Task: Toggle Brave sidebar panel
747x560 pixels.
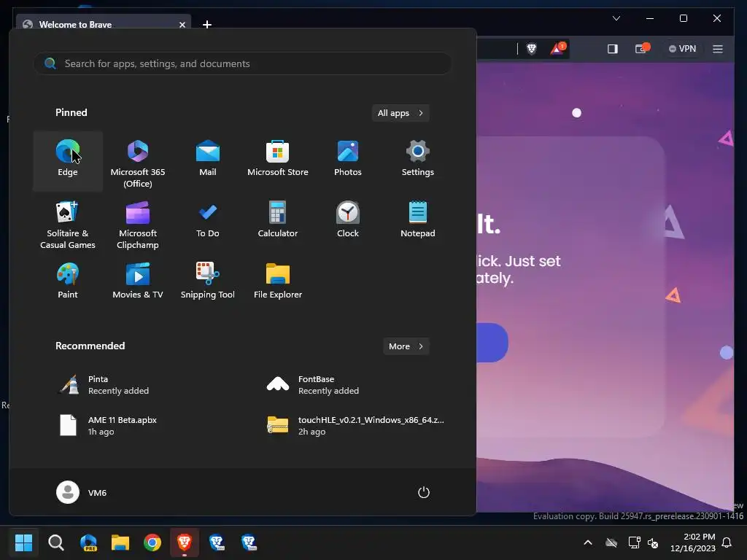Action: pyautogui.click(x=613, y=49)
